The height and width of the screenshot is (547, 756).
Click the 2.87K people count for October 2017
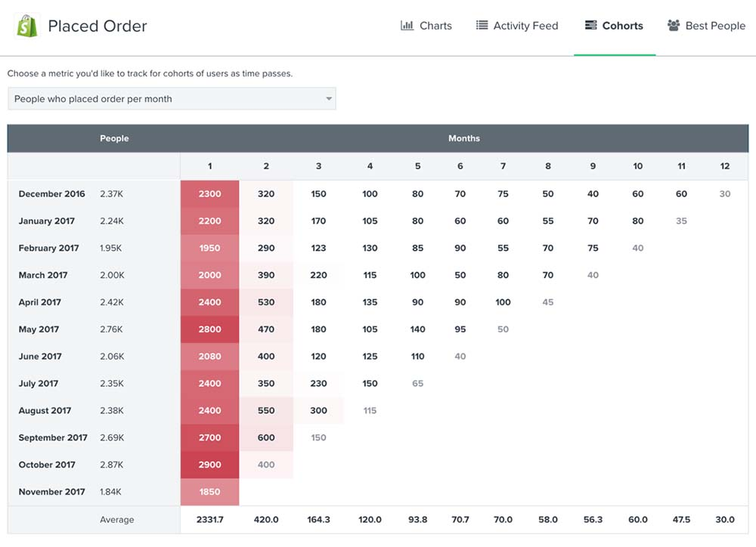pyautogui.click(x=111, y=465)
